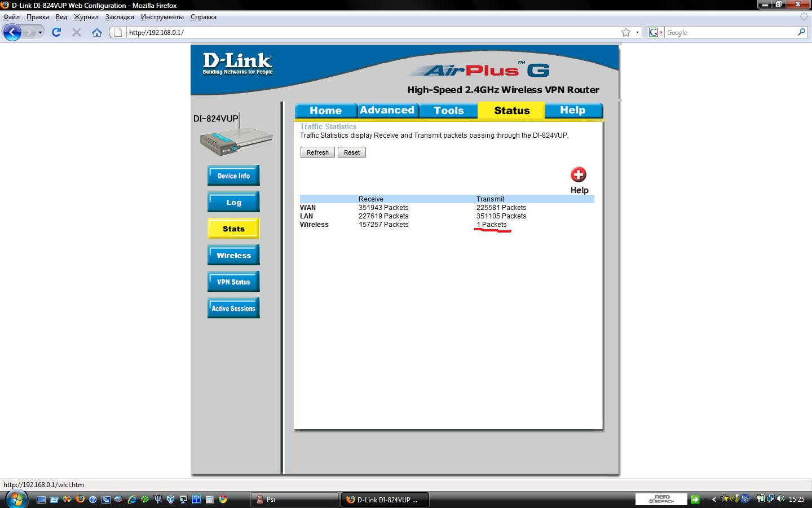
Task: Click the stop loading X icon
Action: (x=77, y=32)
